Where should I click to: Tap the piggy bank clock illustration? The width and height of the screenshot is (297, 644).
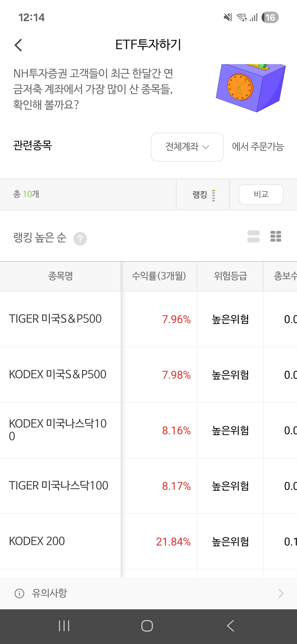point(251,88)
